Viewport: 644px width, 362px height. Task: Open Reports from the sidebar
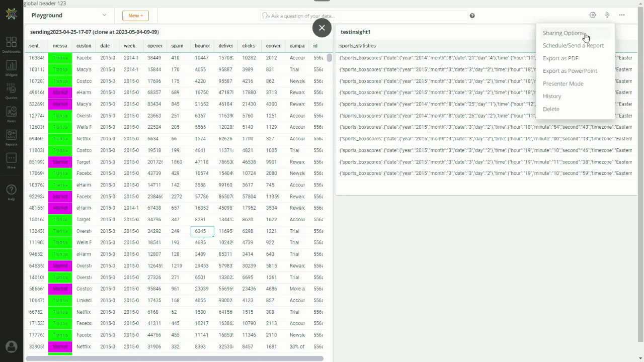tap(11, 137)
